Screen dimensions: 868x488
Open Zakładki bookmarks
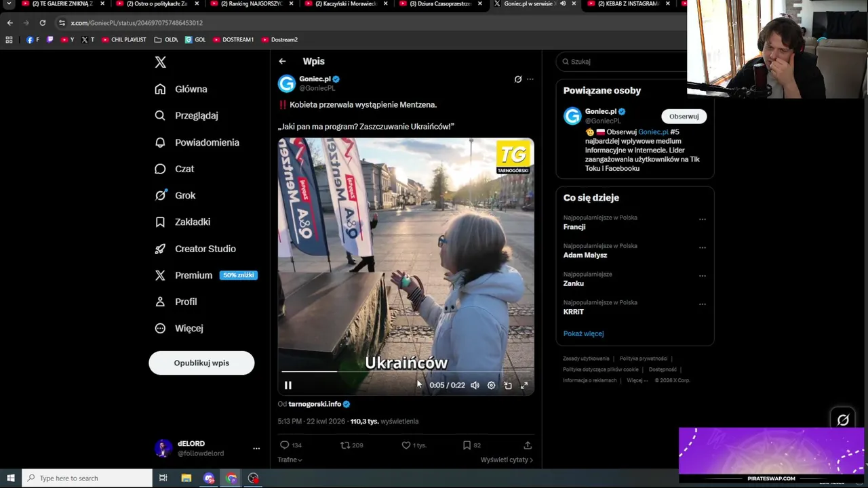(x=182, y=222)
